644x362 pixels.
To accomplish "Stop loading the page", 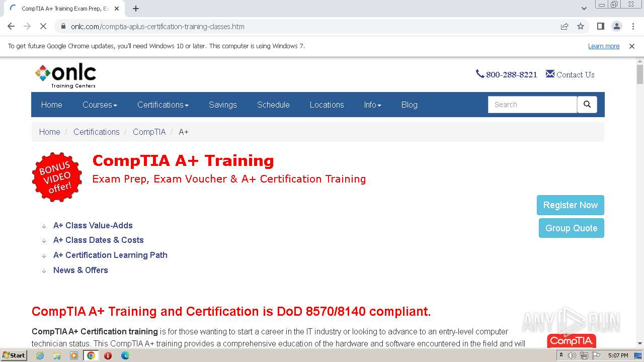I will click(43, 26).
